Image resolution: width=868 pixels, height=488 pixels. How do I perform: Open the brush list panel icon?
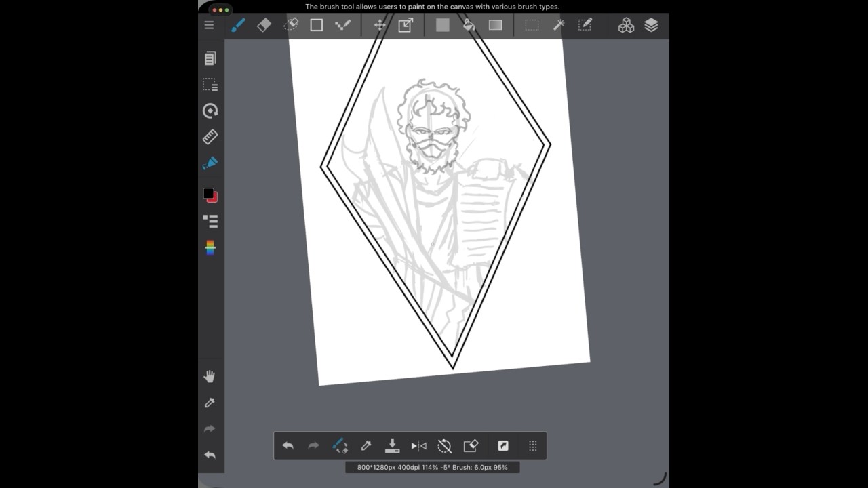210,221
